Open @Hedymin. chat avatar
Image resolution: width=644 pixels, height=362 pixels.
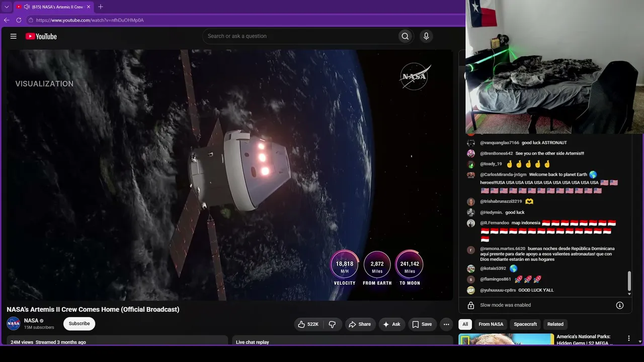click(471, 213)
